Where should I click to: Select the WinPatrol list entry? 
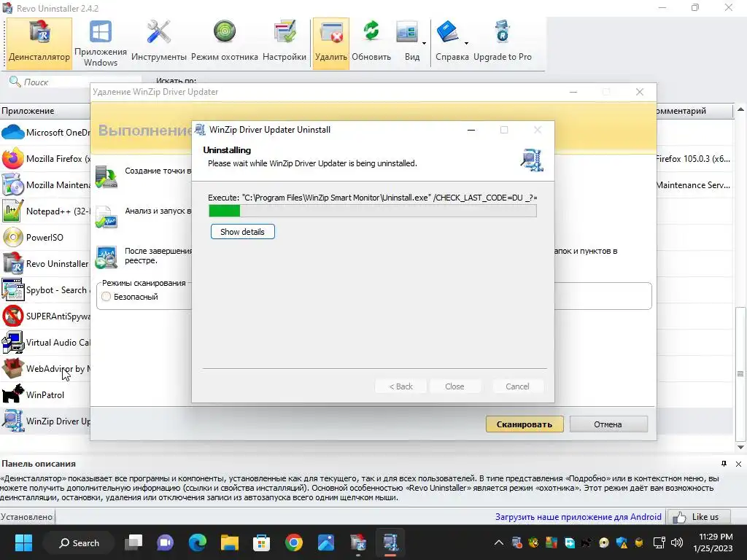[x=45, y=394]
